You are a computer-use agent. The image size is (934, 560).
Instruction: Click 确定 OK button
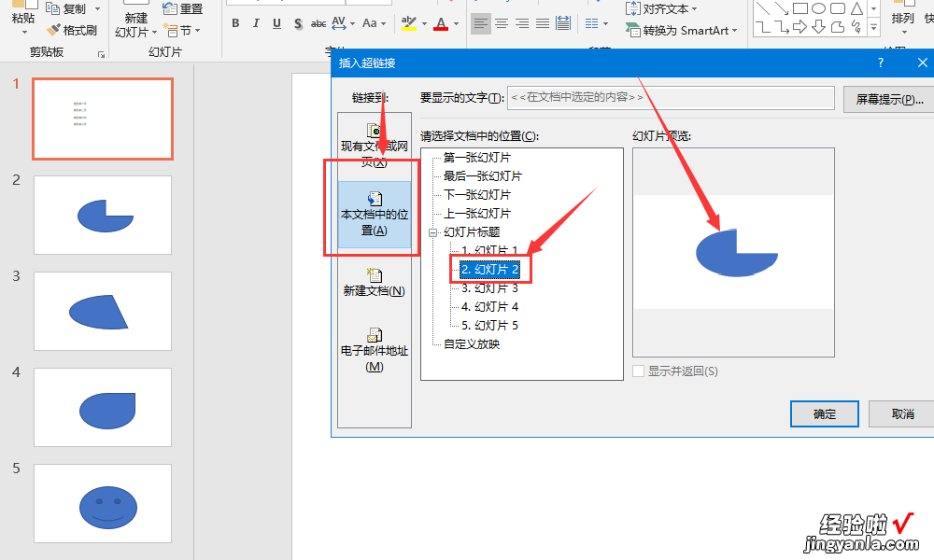[x=825, y=413]
